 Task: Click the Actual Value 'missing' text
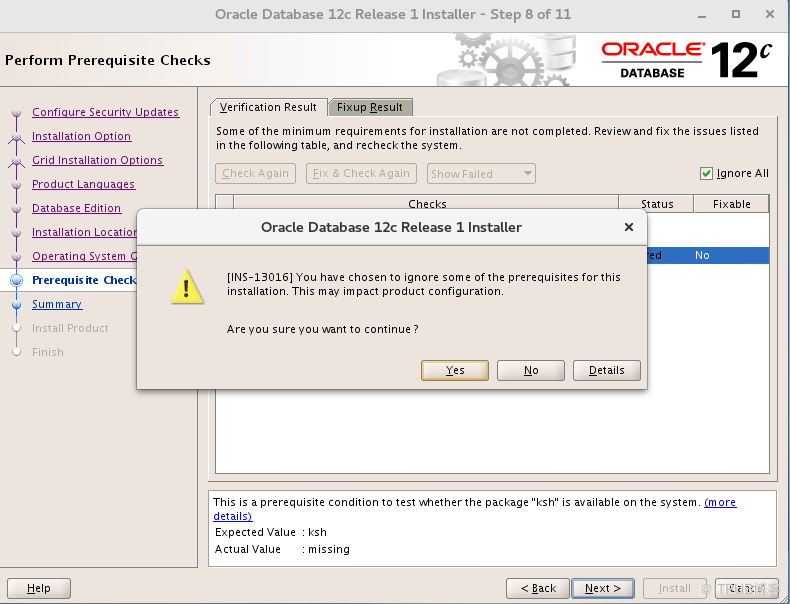point(328,549)
